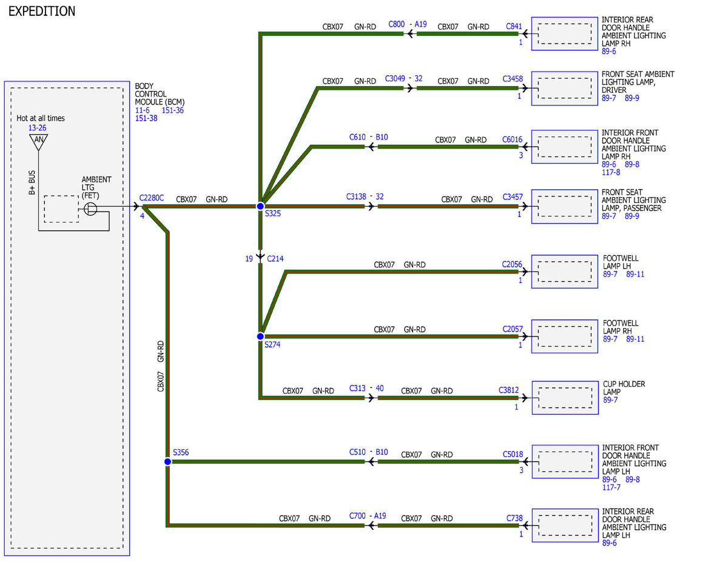Click the 'B+ BUS' vertical label

(33, 182)
